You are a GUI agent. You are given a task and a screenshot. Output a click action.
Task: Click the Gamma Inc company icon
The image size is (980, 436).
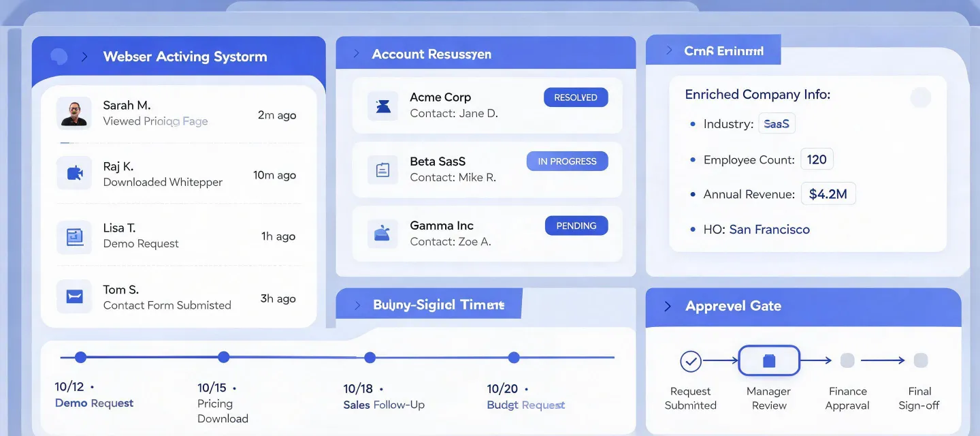tap(382, 234)
